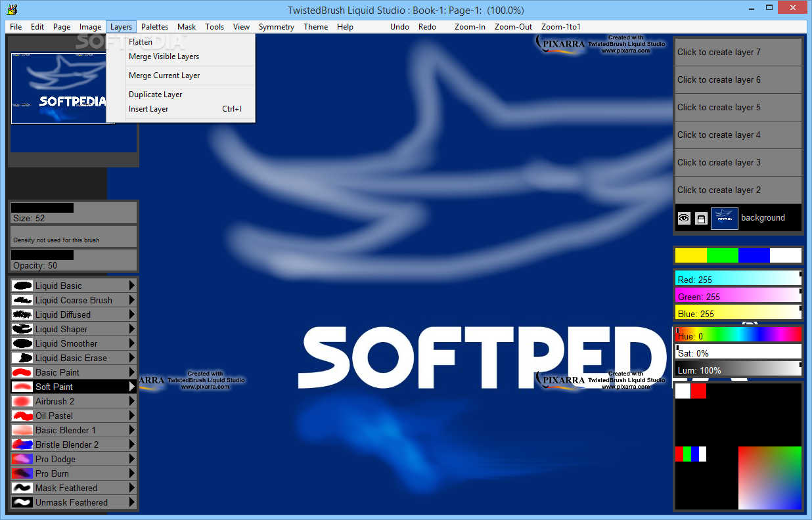This screenshot has width=812, height=520.
Task: Select Insert Layer menu entry
Action: 181,109
